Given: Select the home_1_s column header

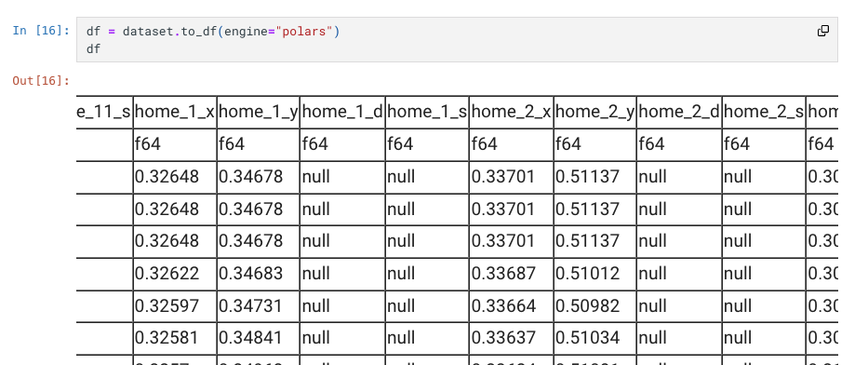Looking at the screenshot, I should (x=427, y=112).
